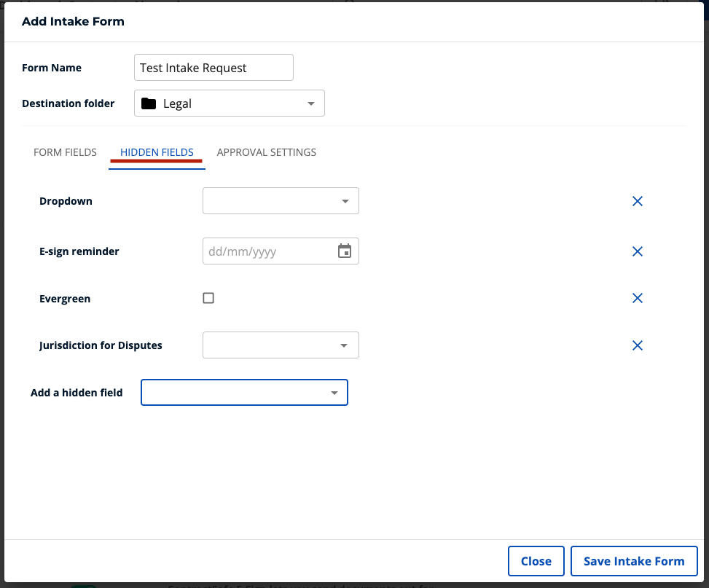Remove the E-sign reminder hidden field
Viewport: 709px width, 588px height.
point(638,251)
